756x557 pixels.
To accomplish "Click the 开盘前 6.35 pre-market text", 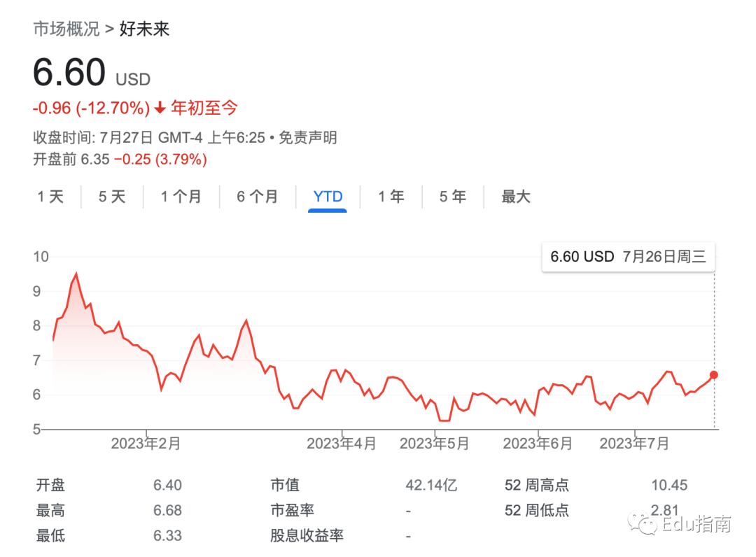I will pos(71,160).
